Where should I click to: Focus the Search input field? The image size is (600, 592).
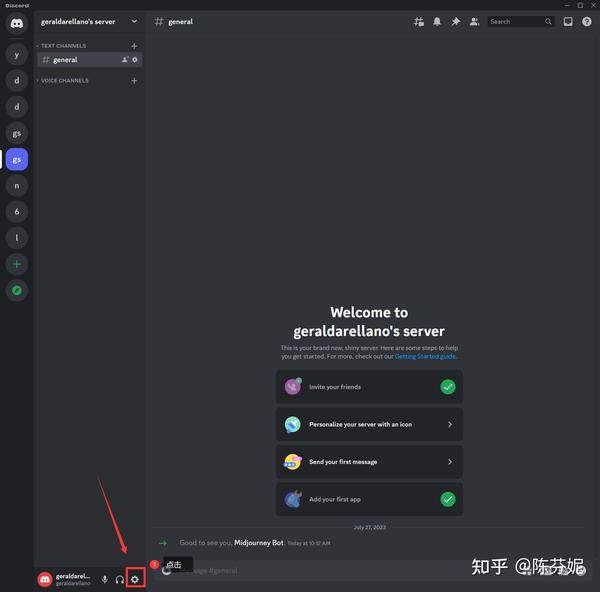pos(521,21)
